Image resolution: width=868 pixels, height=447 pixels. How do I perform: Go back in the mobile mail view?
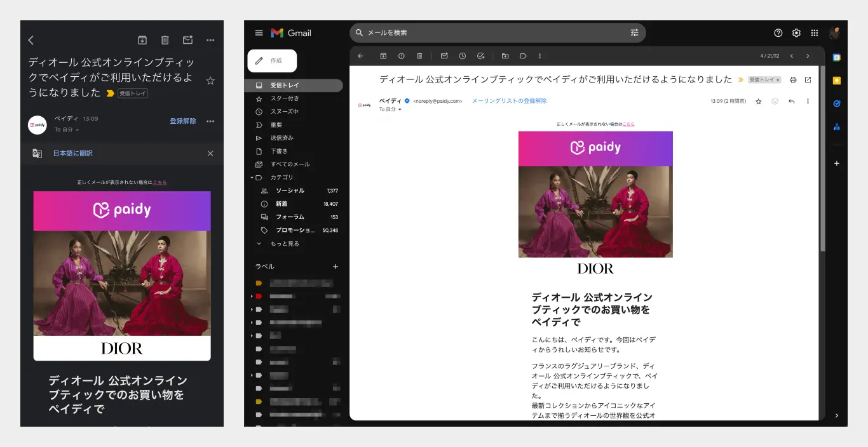pos(31,40)
